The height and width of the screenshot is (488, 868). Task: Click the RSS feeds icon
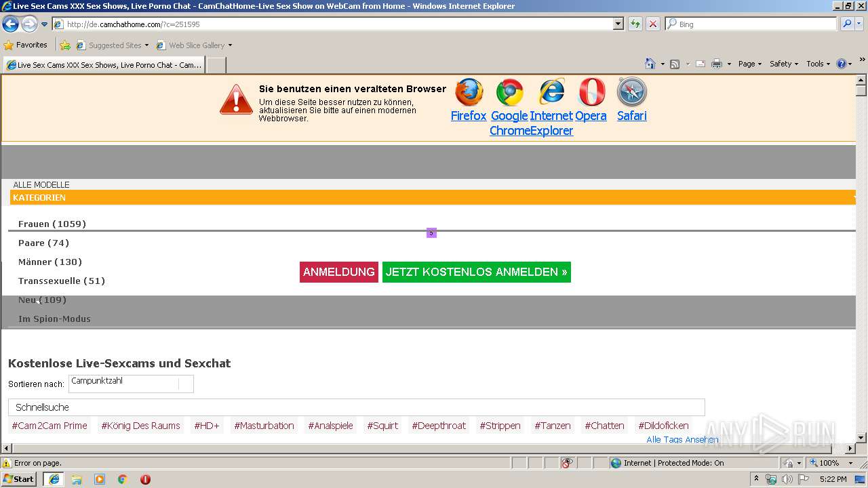click(x=675, y=64)
